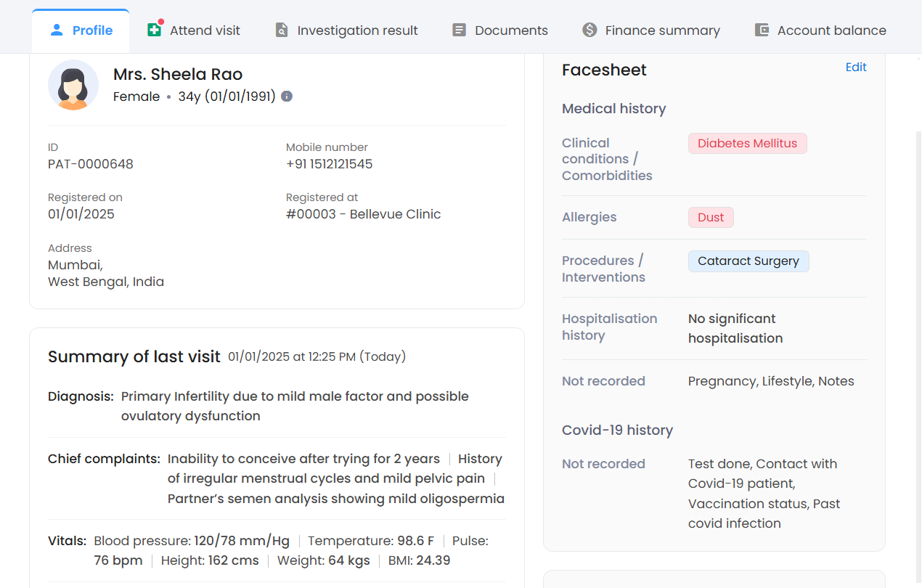Image resolution: width=922 pixels, height=588 pixels.
Task: Click the Investigation result document icon
Action: (x=282, y=30)
